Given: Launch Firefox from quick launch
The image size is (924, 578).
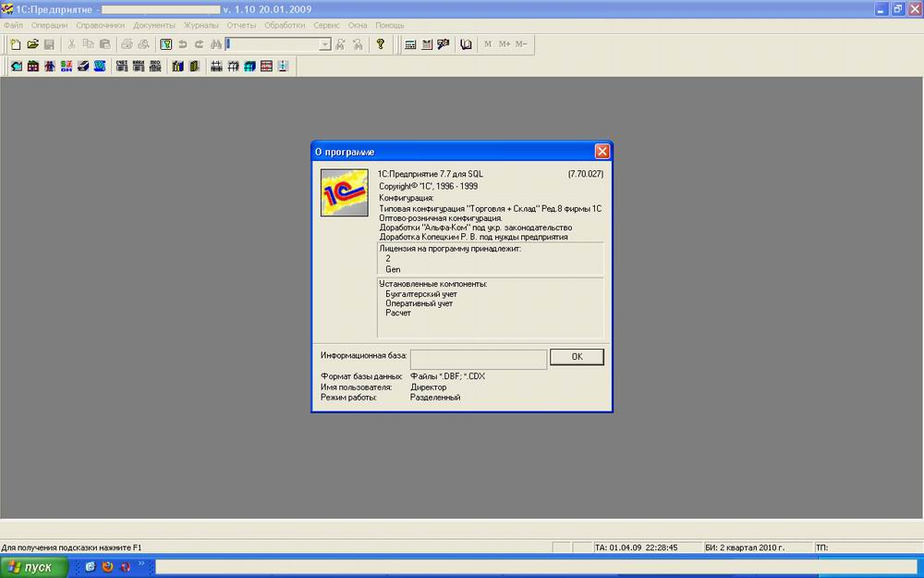Looking at the screenshot, I should click(107, 567).
